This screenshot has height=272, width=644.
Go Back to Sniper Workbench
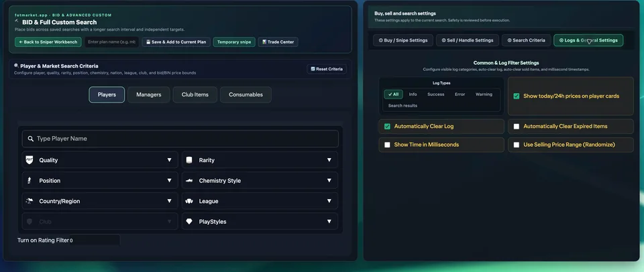[48, 42]
